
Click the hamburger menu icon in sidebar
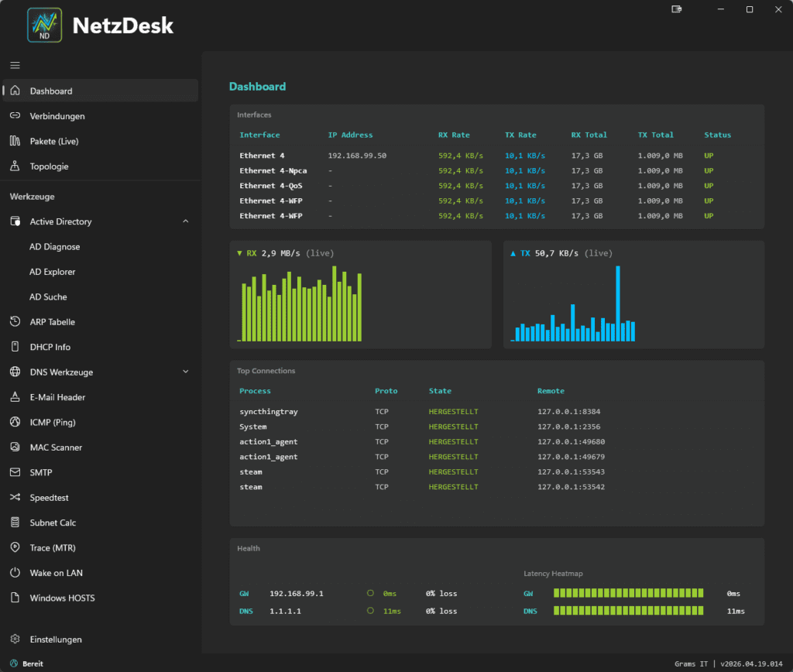click(x=15, y=66)
